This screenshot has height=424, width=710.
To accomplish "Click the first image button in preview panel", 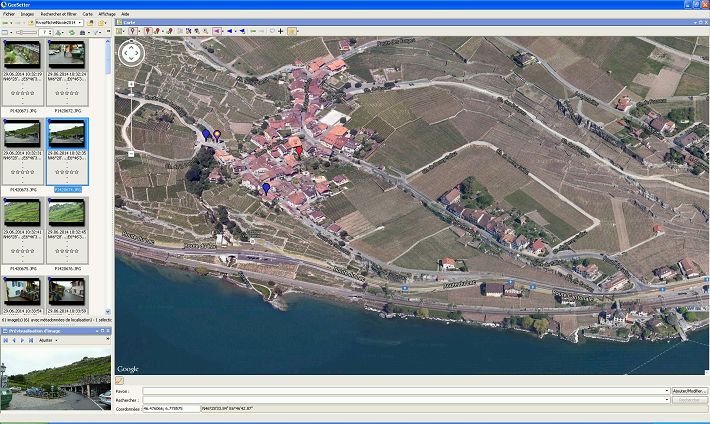I will point(6,340).
